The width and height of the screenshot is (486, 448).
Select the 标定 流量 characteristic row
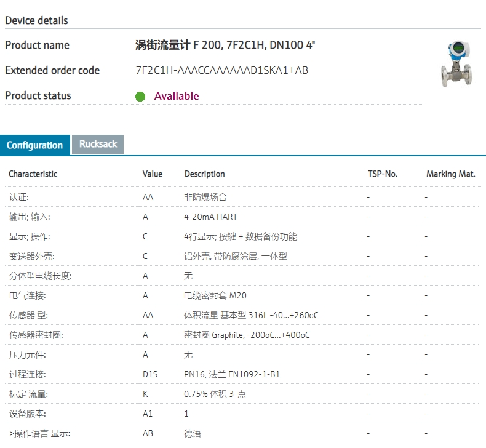pos(28,394)
